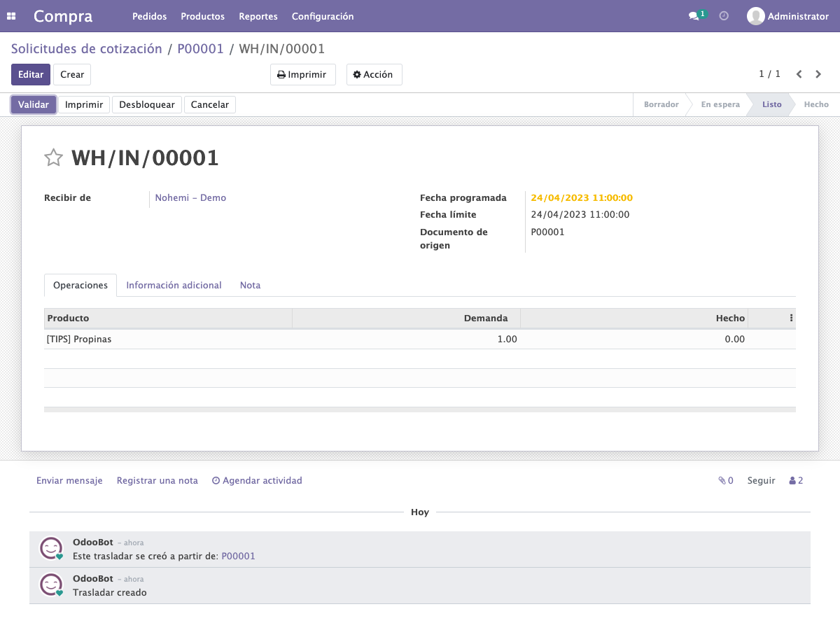Screen dimensions: 840x630
Task: Show followers list icon
Action: [x=796, y=481]
